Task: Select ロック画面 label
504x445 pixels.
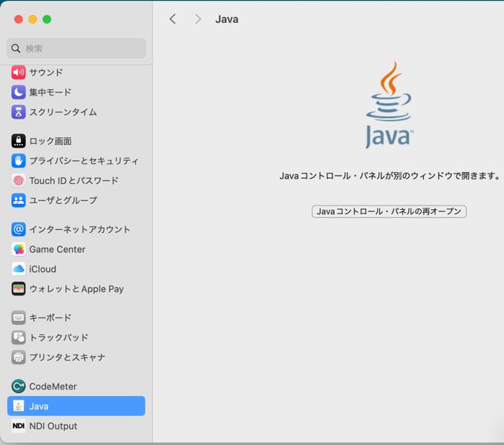Action: pyautogui.click(x=50, y=141)
